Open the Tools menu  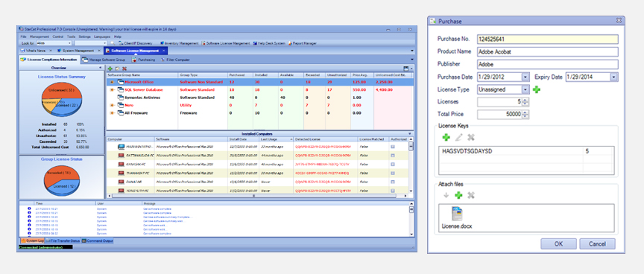(71, 36)
